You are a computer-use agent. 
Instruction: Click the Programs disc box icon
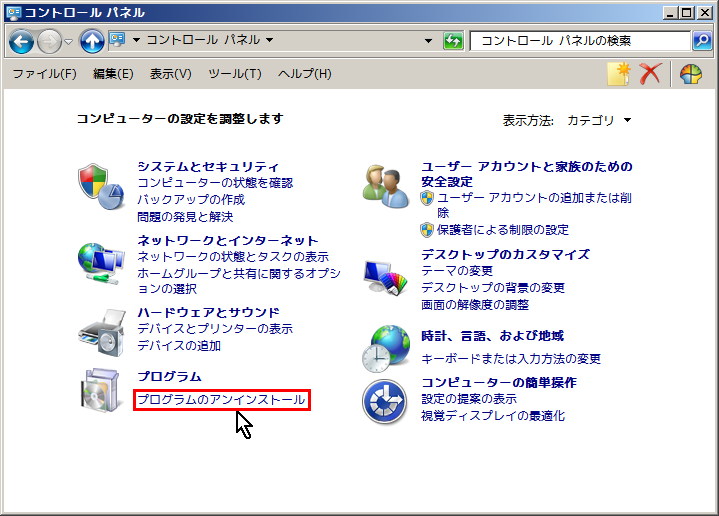point(102,390)
